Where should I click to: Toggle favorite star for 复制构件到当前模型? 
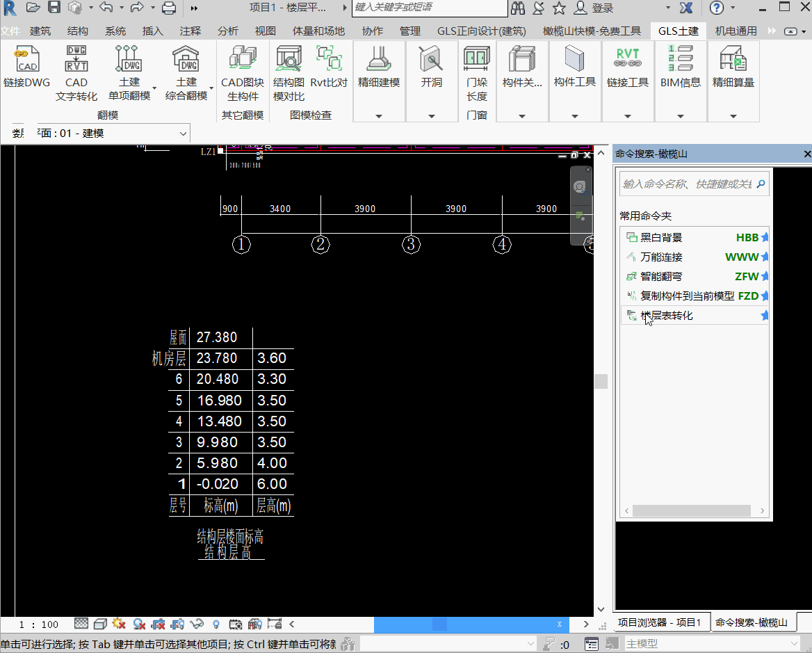(765, 296)
